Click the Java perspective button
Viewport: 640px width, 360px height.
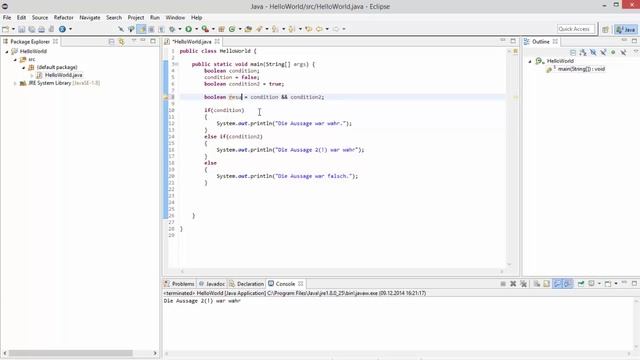tap(626, 29)
